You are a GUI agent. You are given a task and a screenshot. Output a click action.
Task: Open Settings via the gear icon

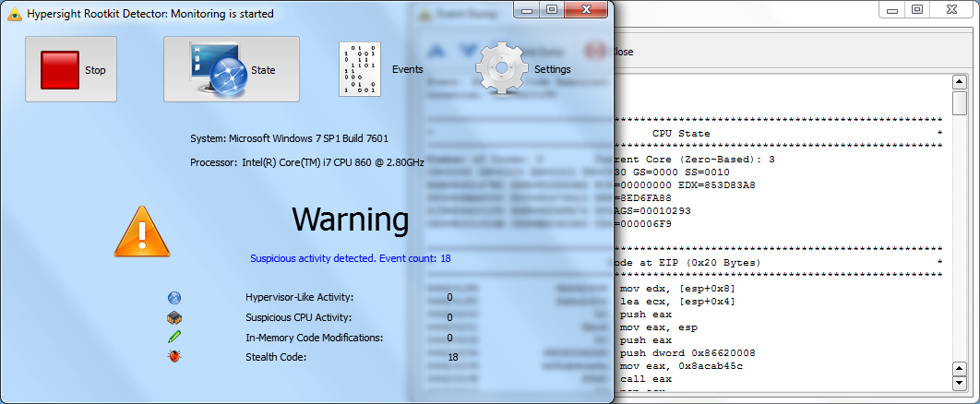point(501,67)
